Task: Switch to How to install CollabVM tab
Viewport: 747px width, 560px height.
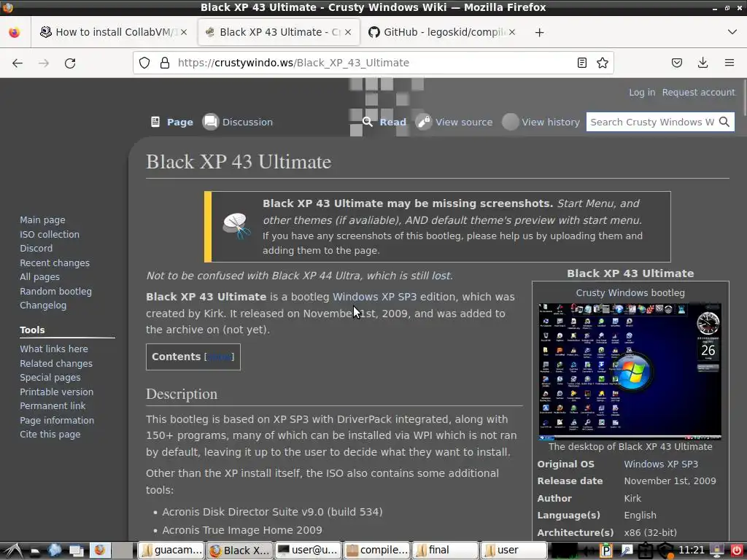Action: tap(115, 32)
